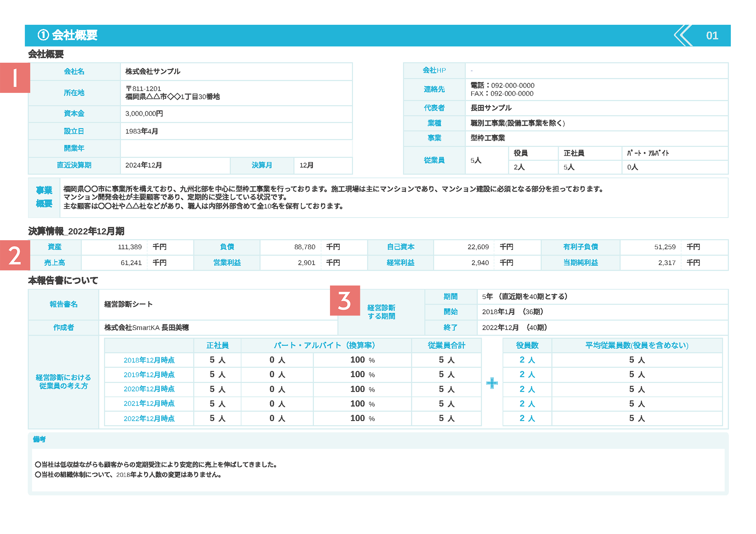Select the 2022年12月時点 row label
This screenshot has width=756, height=534.
coord(149,418)
